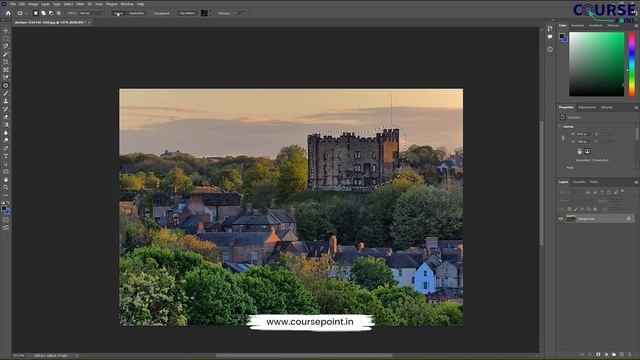Click the Document icon in Properties panel
The width and height of the screenshot is (640, 360).
(563, 118)
